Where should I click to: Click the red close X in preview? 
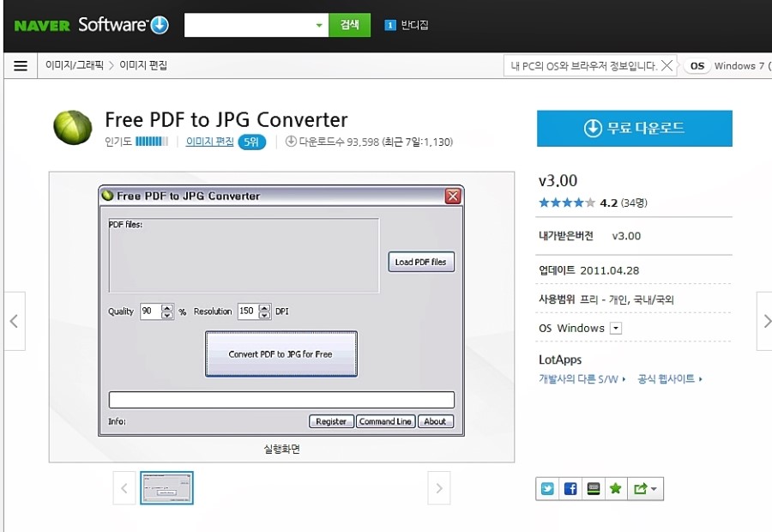(452, 196)
